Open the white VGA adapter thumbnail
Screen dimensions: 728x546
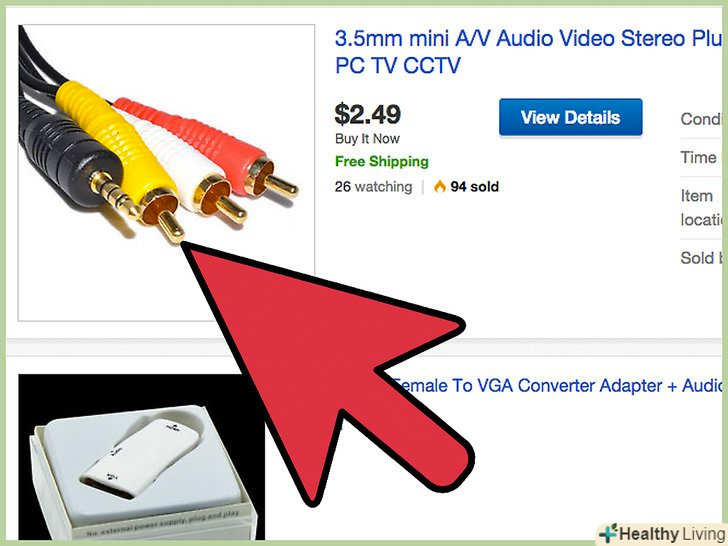(142, 457)
